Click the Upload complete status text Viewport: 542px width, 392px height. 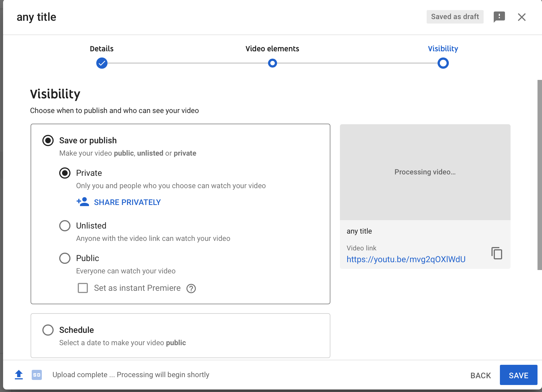(131, 375)
